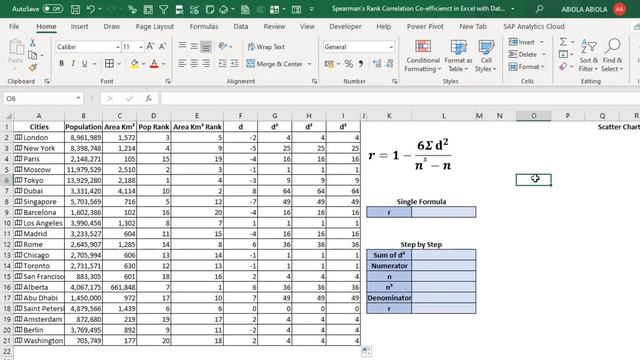640x360 pixels.
Task: Click the Orientation icon
Action: tap(222, 46)
